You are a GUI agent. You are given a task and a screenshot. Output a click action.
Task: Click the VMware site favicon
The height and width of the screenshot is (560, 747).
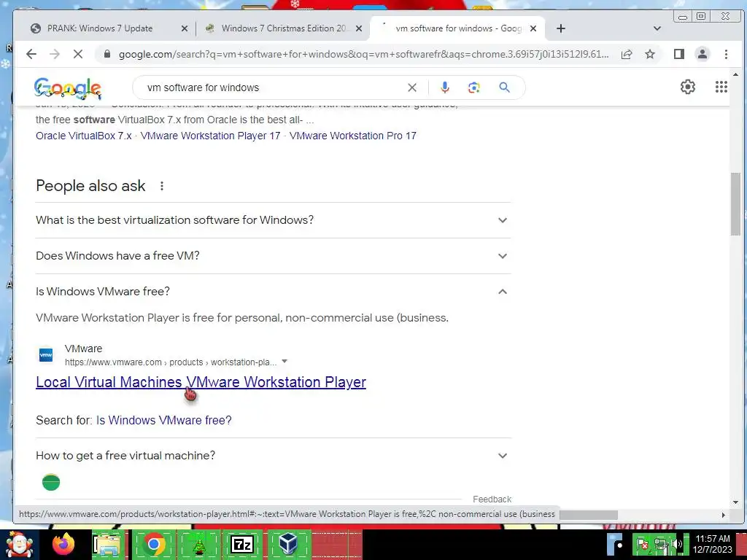pyautogui.click(x=46, y=355)
